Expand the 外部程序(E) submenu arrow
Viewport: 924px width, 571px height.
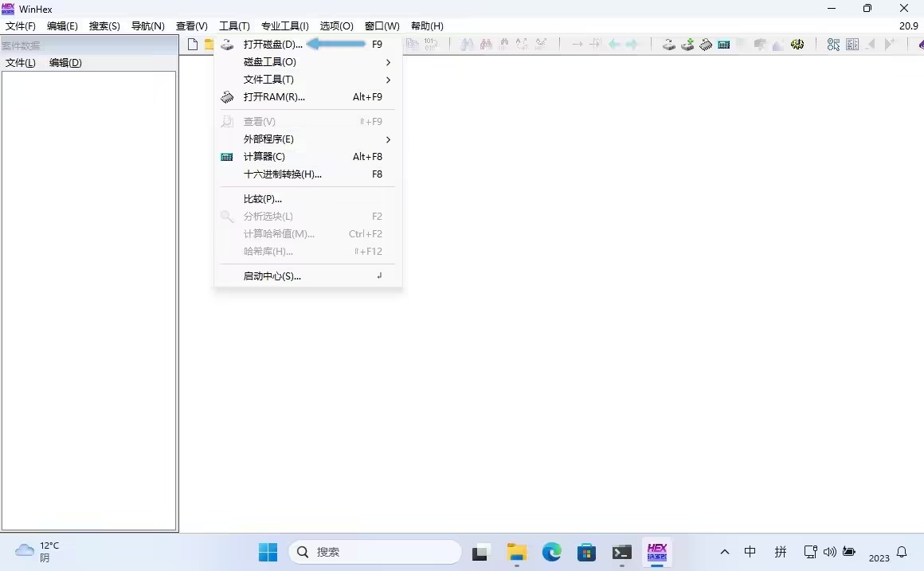pyautogui.click(x=388, y=139)
